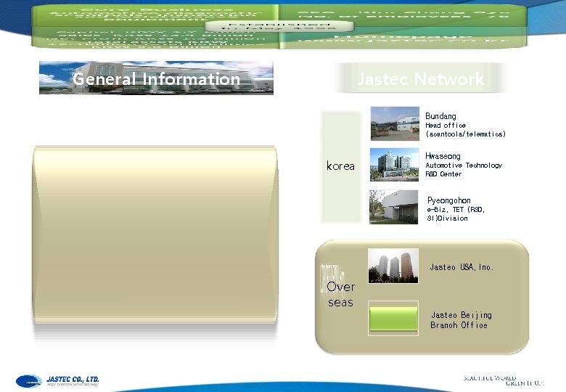Click the Jastec Network header

pyautogui.click(x=420, y=78)
